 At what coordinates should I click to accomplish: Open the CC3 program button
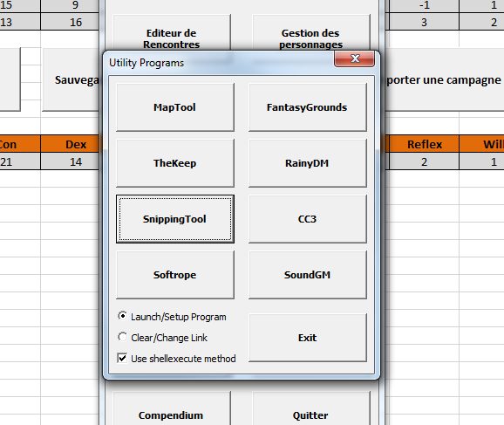click(x=307, y=219)
